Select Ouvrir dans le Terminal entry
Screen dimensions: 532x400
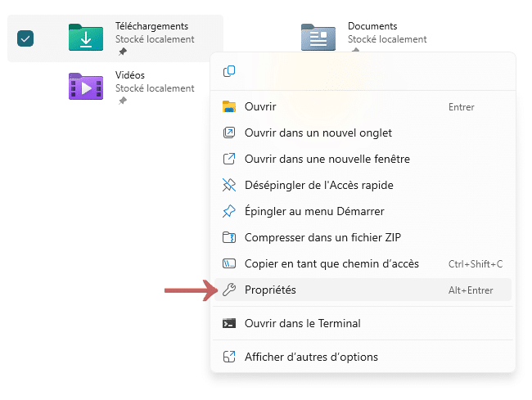point(303,323)
